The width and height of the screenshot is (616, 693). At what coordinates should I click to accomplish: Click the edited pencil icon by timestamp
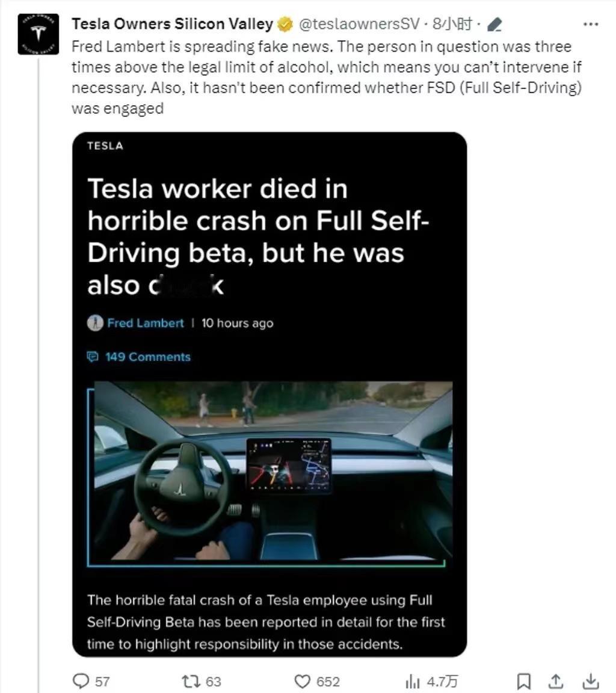tap(494, 25)
